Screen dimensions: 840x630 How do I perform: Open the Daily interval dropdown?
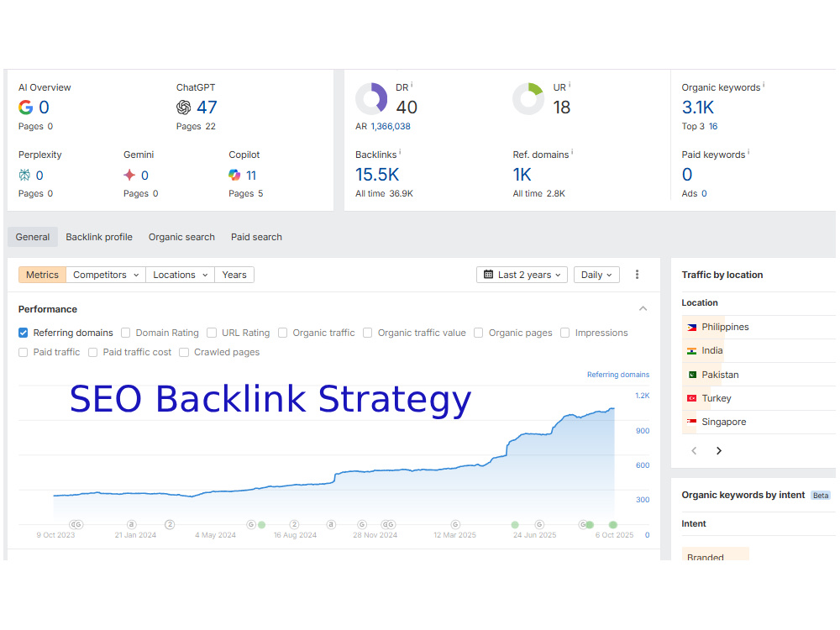pos(596,275)
